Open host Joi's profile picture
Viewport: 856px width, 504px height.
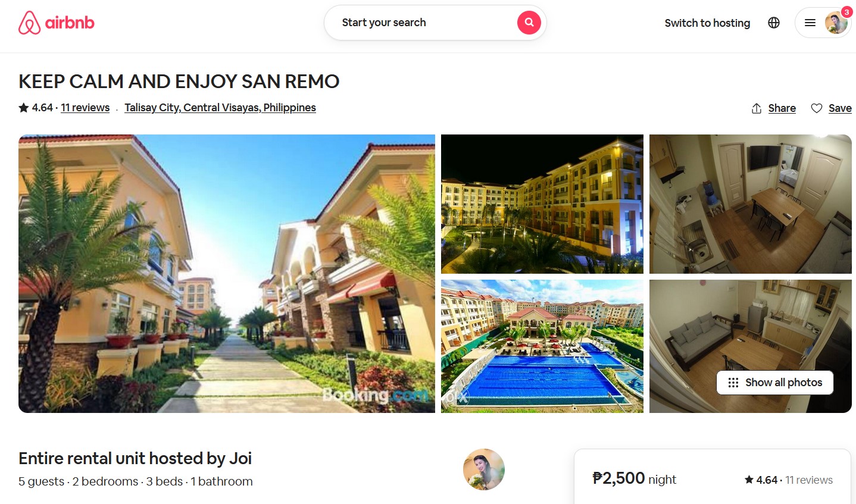tap(484, 469)
